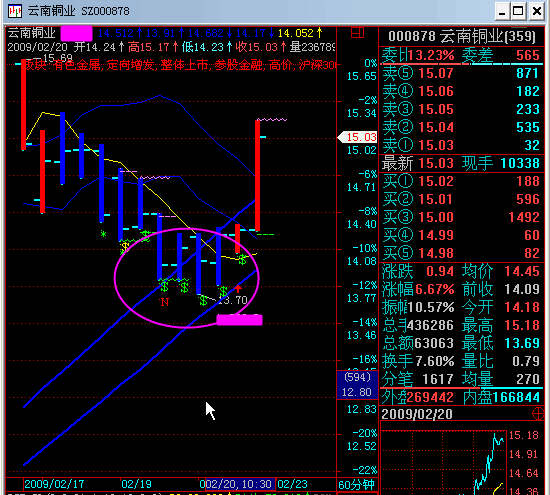This screenshot has height=495, width=550.
Task: Click the 02/19 date label on the time axis
Action: (x=136, y=484)
